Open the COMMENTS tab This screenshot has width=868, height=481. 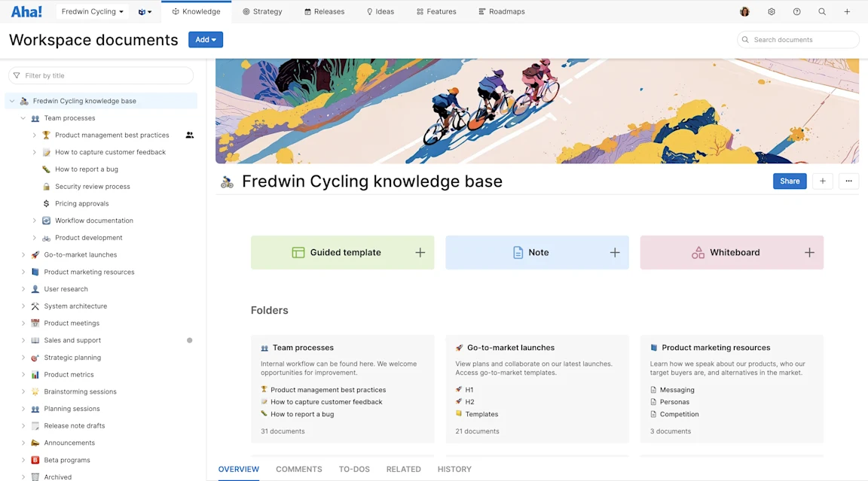298,468
